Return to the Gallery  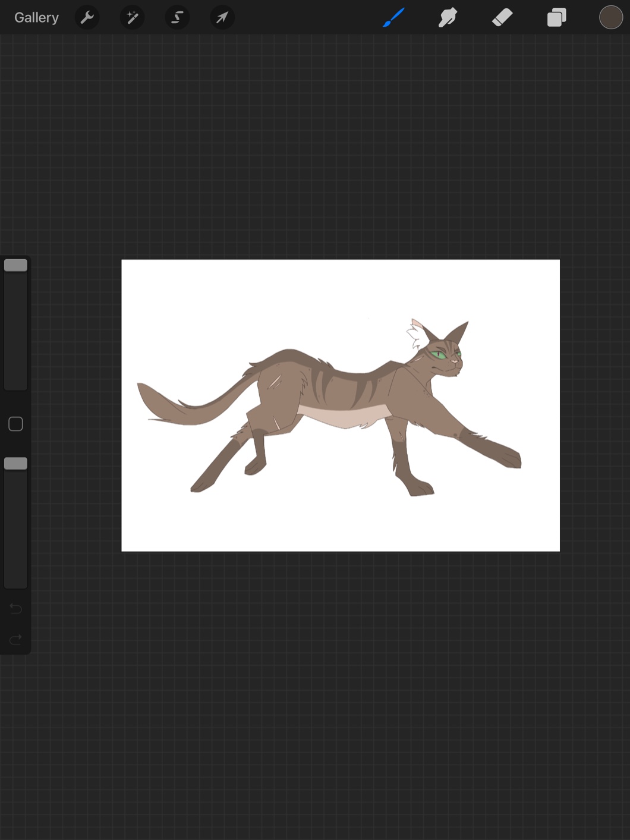coord(36,18)
